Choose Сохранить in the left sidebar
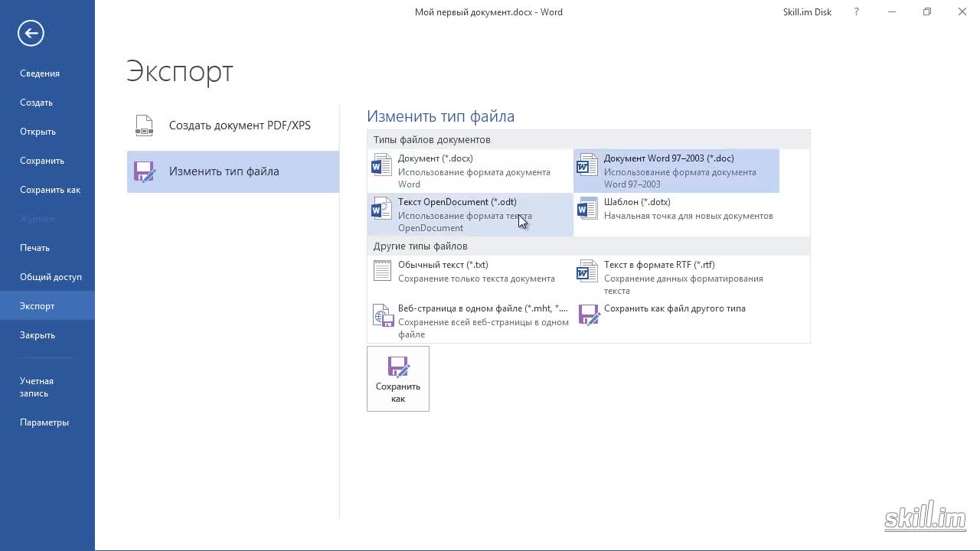The width and height of the screenshot is (980, 551). pos(47,161)
